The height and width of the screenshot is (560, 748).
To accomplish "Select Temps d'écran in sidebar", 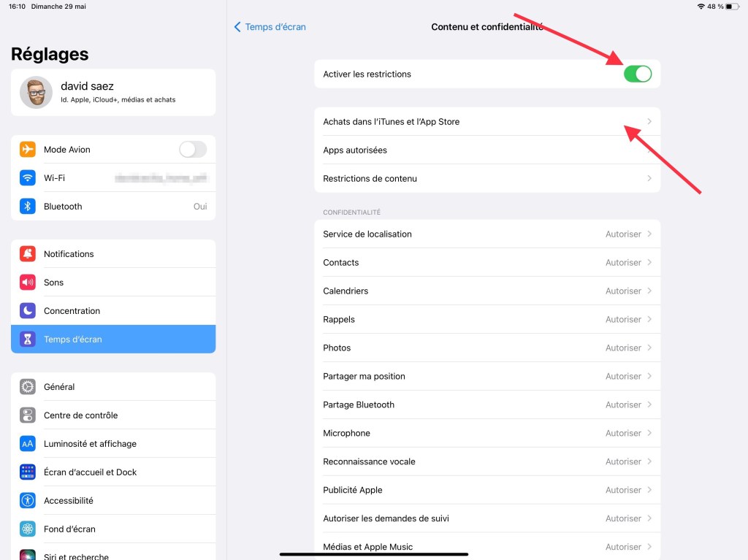I will 113,340.
